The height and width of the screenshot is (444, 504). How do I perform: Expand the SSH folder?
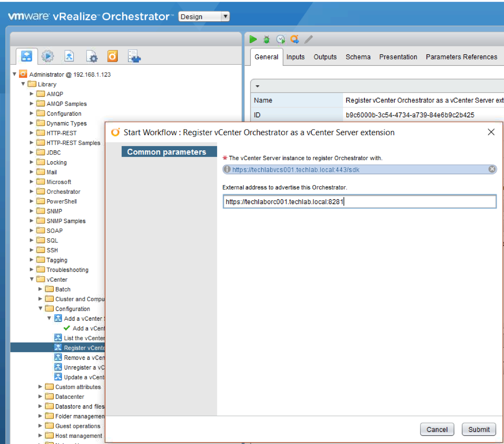pyautogui.click(x=32, y=250)
